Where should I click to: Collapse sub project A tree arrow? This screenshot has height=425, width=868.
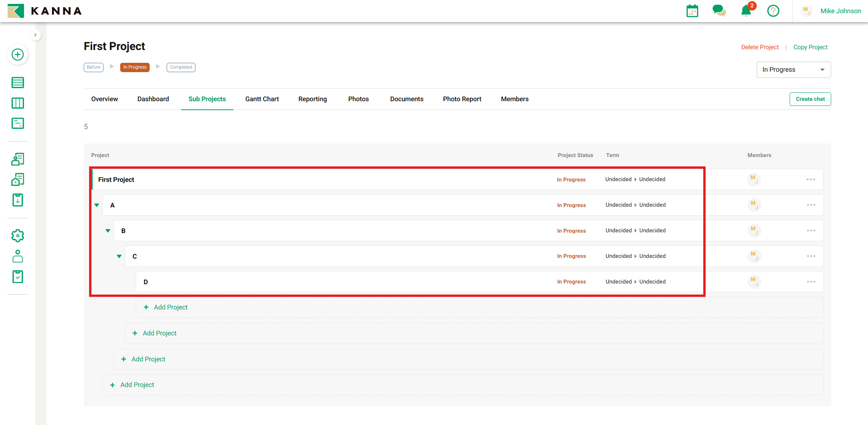pyautogui.click(x=97, y=205)
